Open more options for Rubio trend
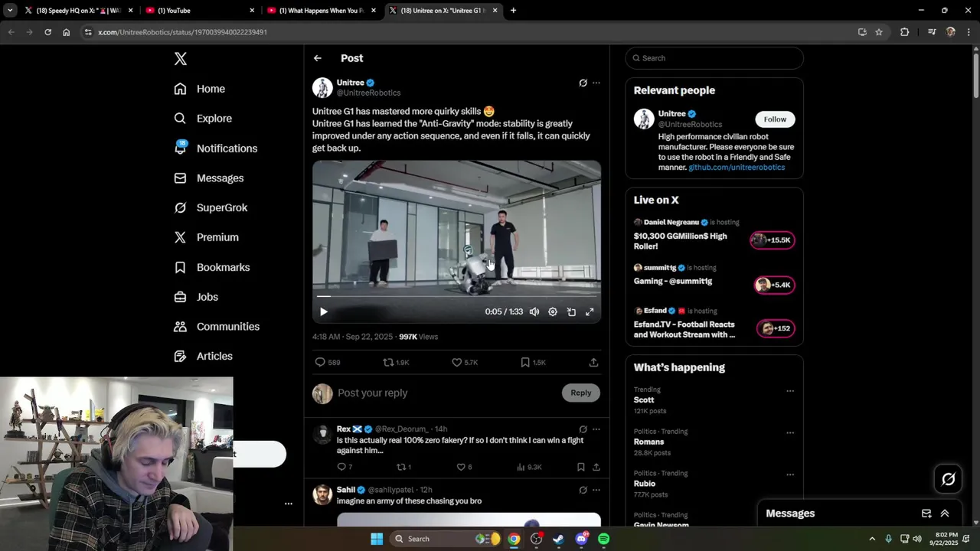The height and width of the screenshot is (551, 980). [x=790, y=474]
